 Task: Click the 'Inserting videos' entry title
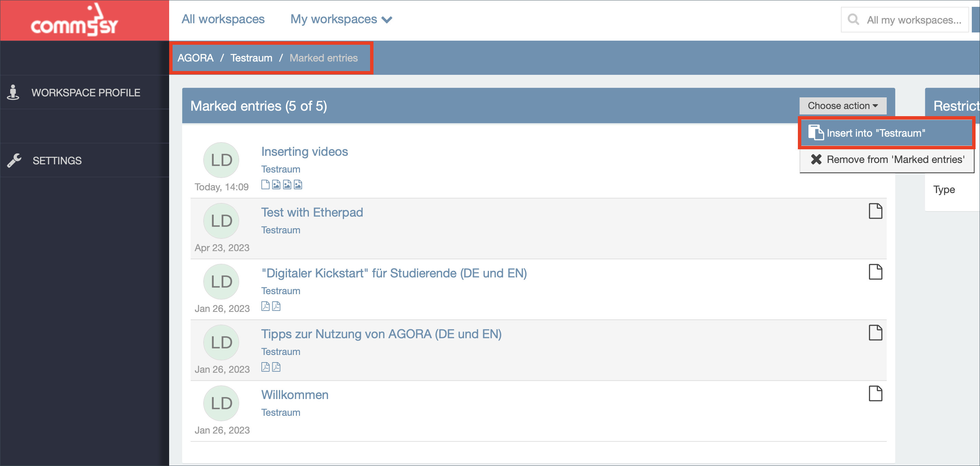[x=304, y=151]
